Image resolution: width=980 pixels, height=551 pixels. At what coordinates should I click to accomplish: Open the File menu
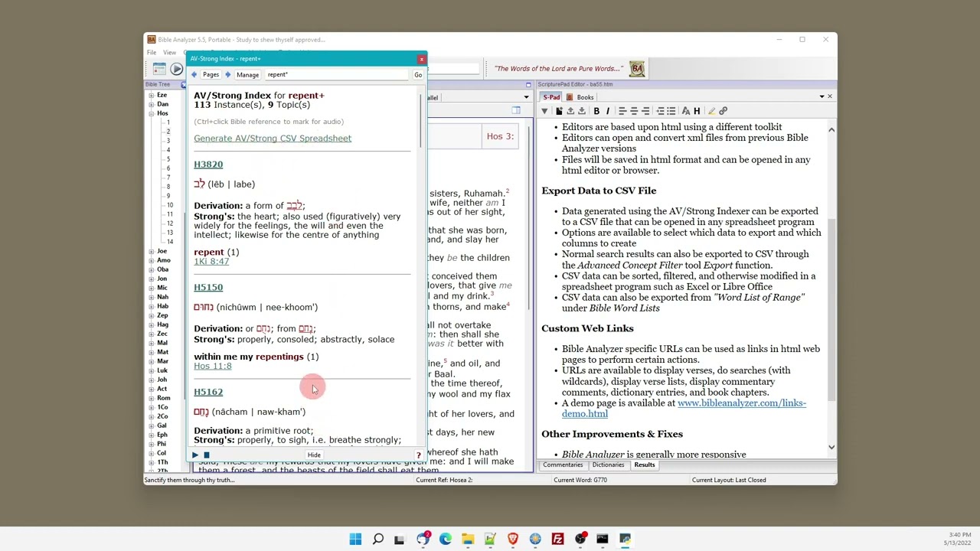pos(152,53)
